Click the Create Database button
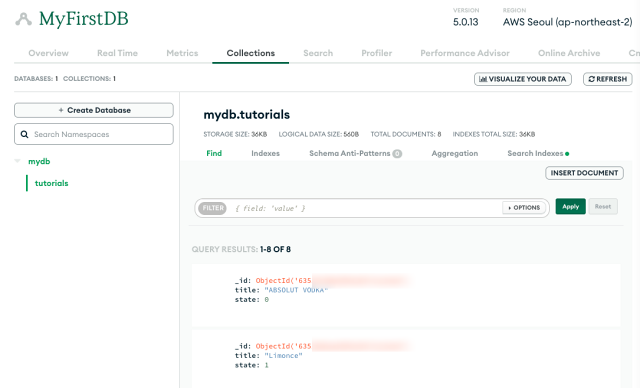This screenshot has height=388, width=640. click(x=94, y=110)
